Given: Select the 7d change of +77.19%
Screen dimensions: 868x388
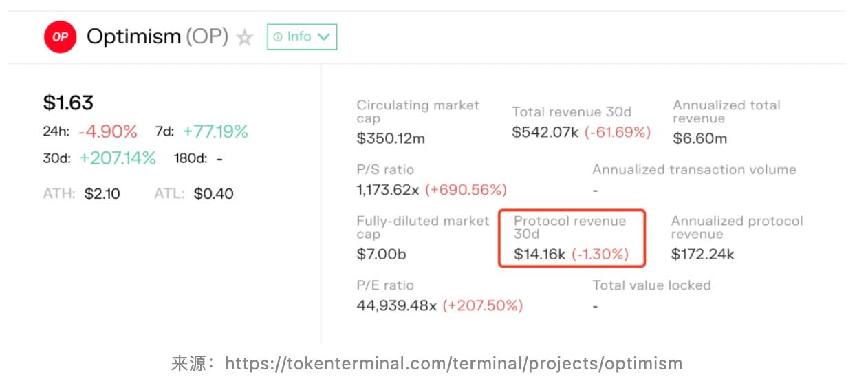Looking at the screenshot, I should coord(215,131).
